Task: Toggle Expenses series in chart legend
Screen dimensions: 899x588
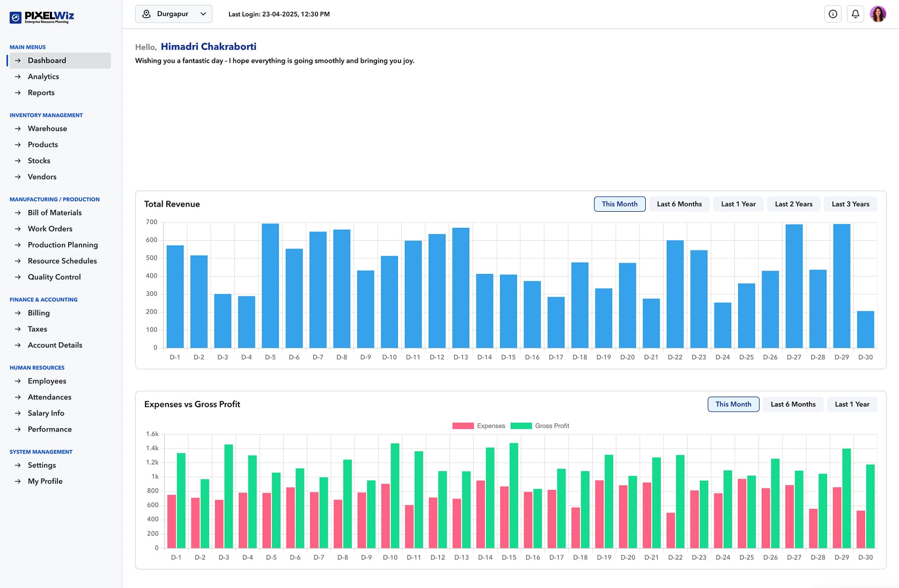Action: 479,426
